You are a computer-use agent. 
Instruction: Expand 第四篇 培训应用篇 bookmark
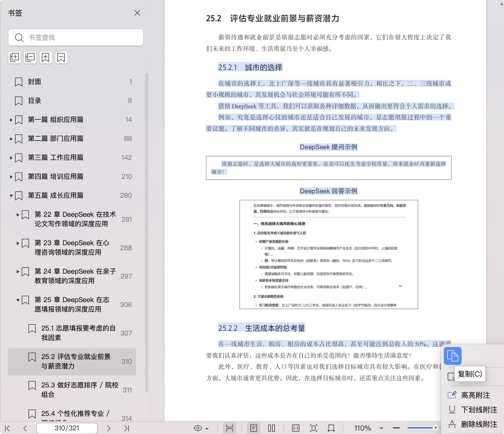click(11, 177)
